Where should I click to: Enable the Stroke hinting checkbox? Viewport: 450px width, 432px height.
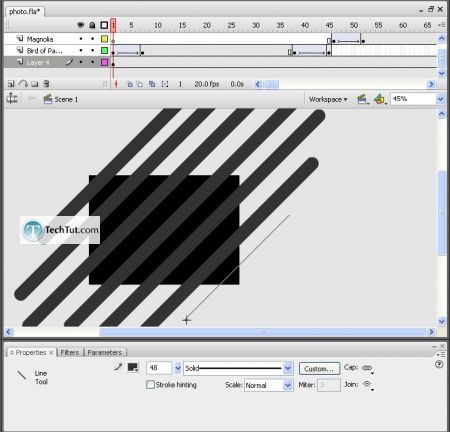(x=150, y=385)
